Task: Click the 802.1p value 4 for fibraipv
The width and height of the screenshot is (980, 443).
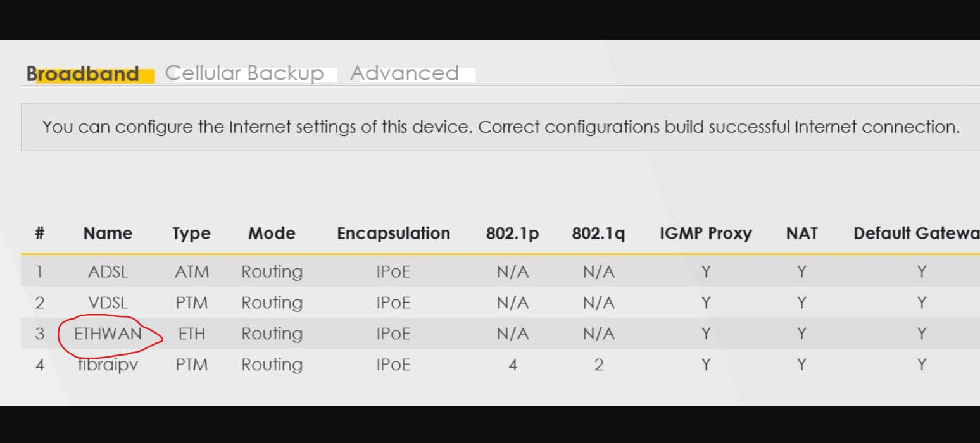Action: 512,365
